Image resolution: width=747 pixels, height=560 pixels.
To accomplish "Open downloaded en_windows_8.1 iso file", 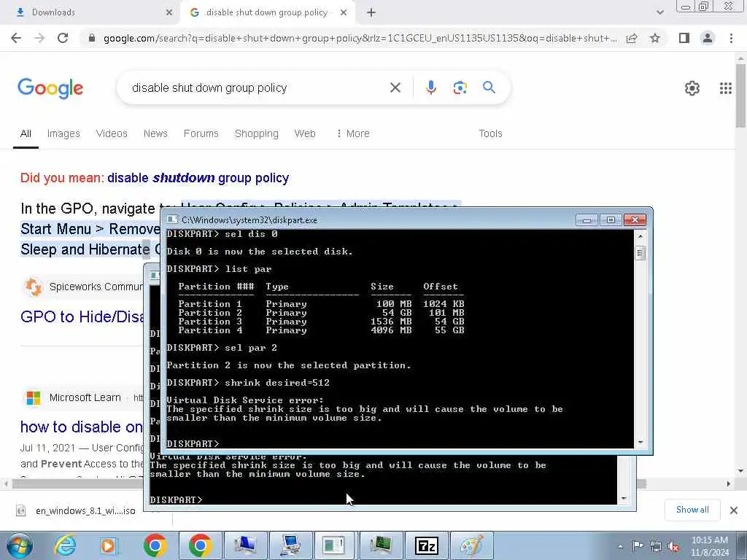I will tap(85, 511).
